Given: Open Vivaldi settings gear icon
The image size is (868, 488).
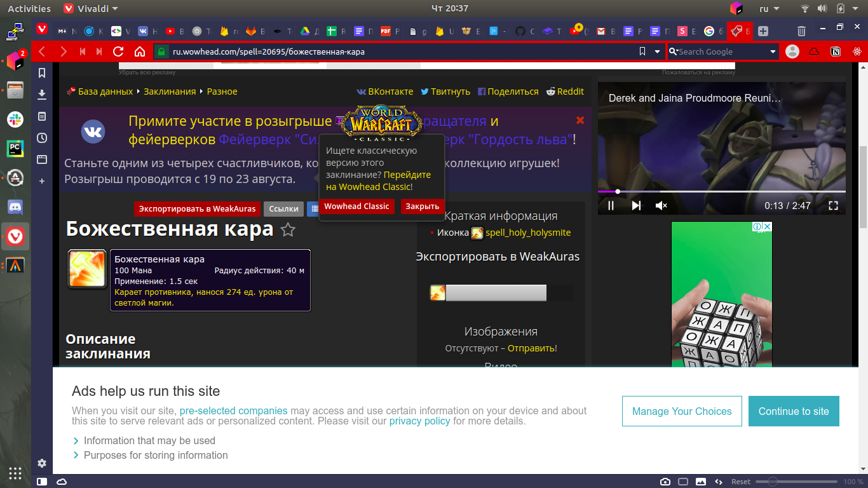Looking at the screenshot, I should tap(42, 463).
